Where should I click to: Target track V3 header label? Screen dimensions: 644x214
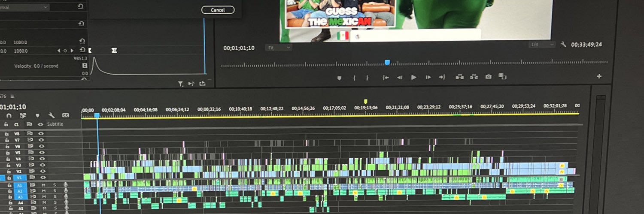click(19, 165)
